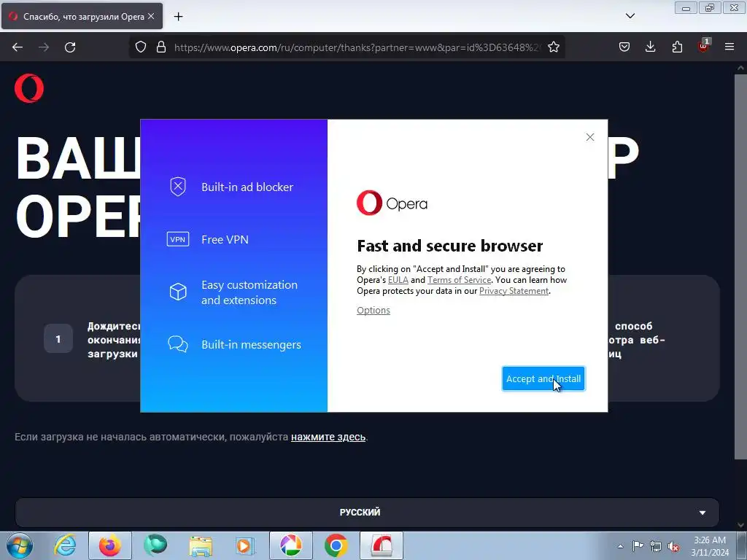Open the Pocket save icon
Image resolution: width=747 pixels, height=560 pixels.
pos(624,47)
